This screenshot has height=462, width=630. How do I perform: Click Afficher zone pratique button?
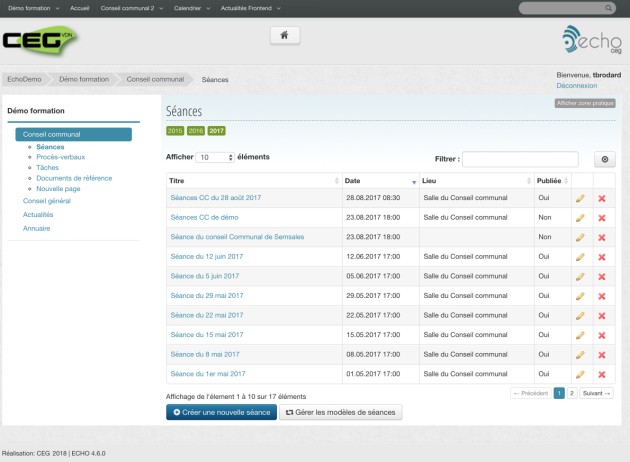[585, 103]
